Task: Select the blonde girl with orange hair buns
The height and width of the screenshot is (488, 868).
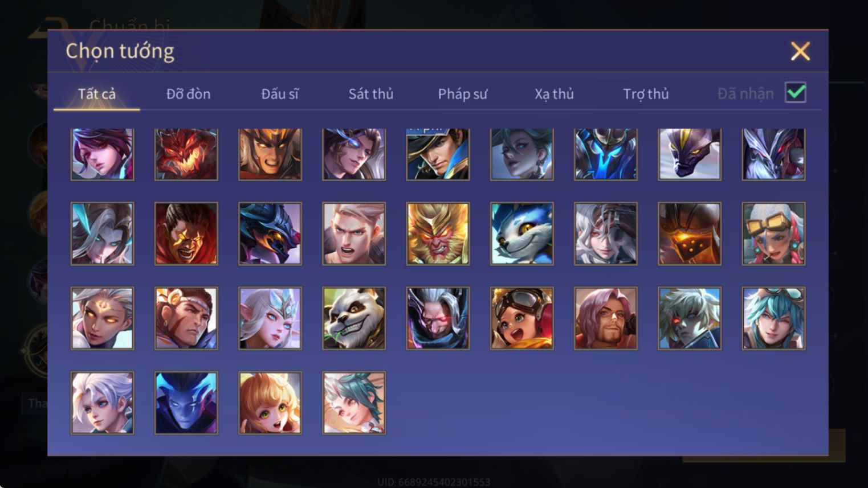Action: [270, 403]
